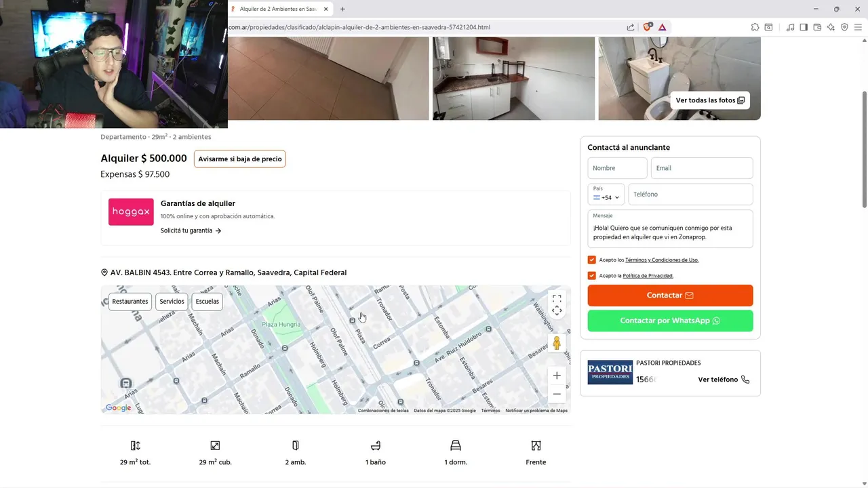868x488 pixels.
Task: Click the share page icon in address bar
Action: pyautogui.click(x=631, y=27)
